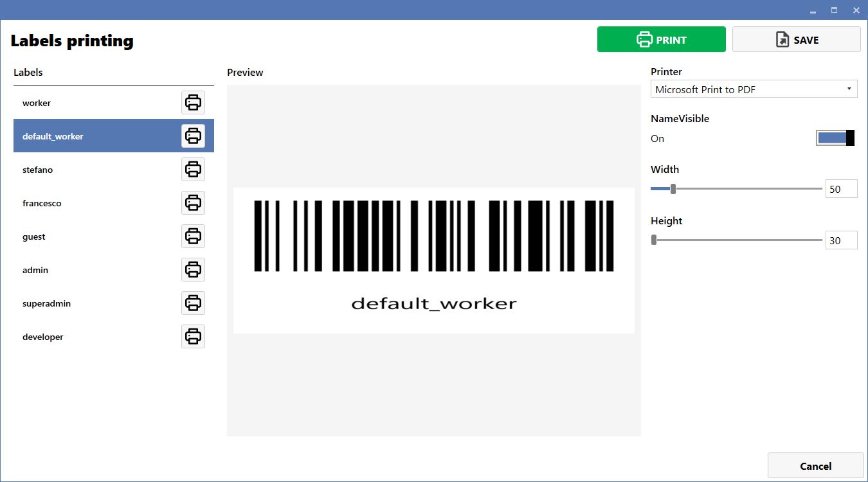This screenshot has width=868, height=482.
Task: Click the Width value field showing 50
Action: click(841, 189)
